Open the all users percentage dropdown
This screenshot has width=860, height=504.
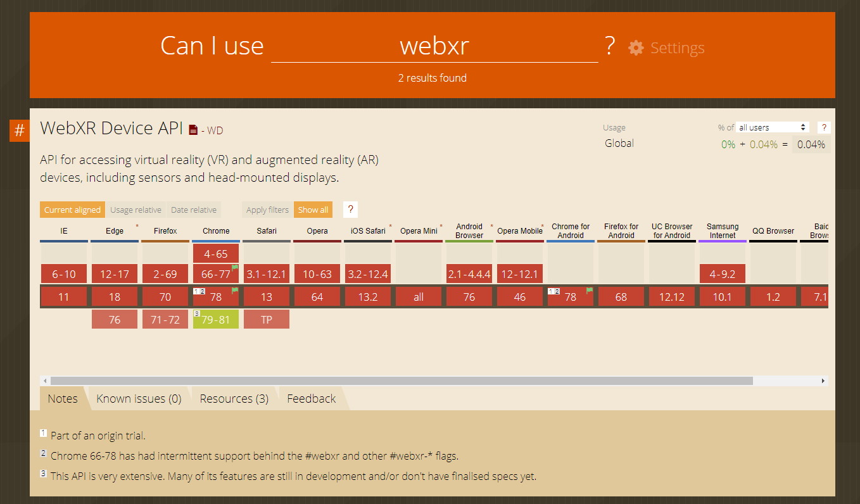coord(772,127)
